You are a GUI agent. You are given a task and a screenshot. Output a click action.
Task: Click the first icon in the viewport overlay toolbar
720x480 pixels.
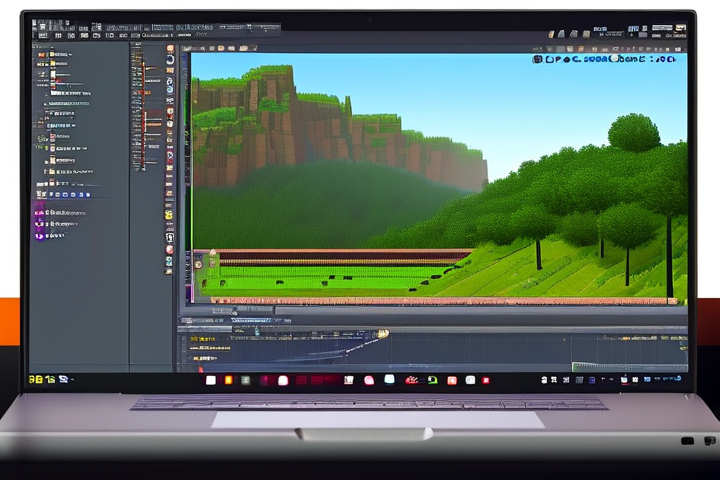[x=537, y=60]
